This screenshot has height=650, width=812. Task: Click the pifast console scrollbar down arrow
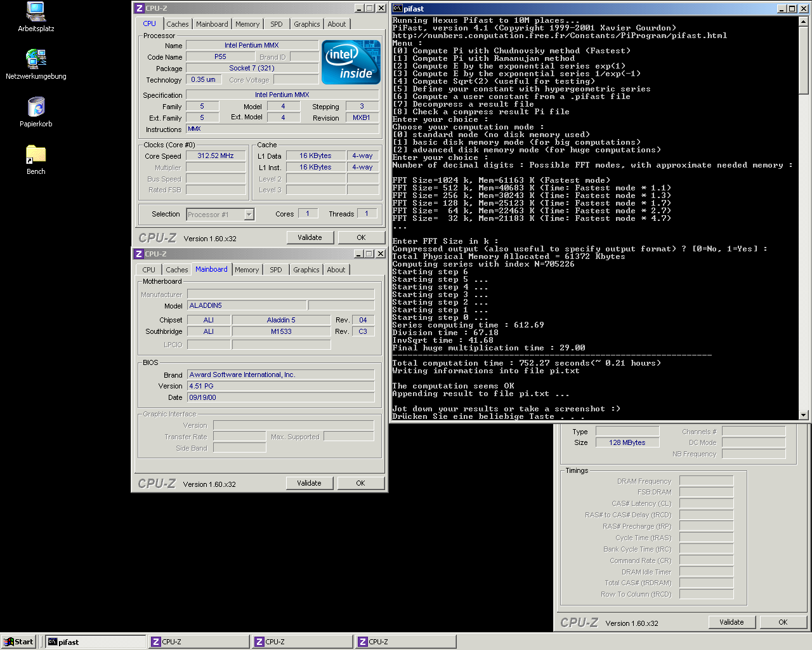pyautogui.click(x=804, y=415)
